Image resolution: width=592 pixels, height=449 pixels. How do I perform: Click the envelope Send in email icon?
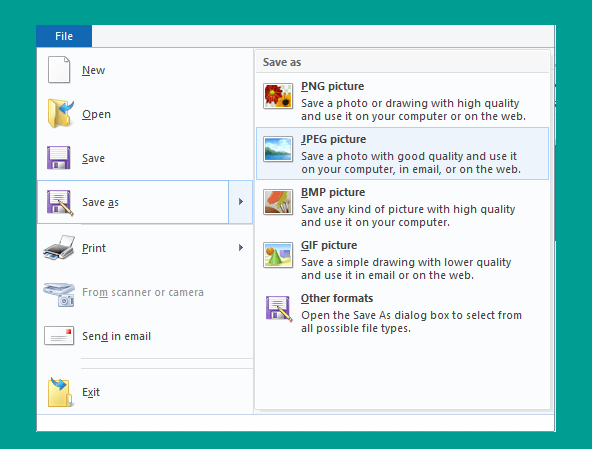pyautogui.click(x=59, y=336)
